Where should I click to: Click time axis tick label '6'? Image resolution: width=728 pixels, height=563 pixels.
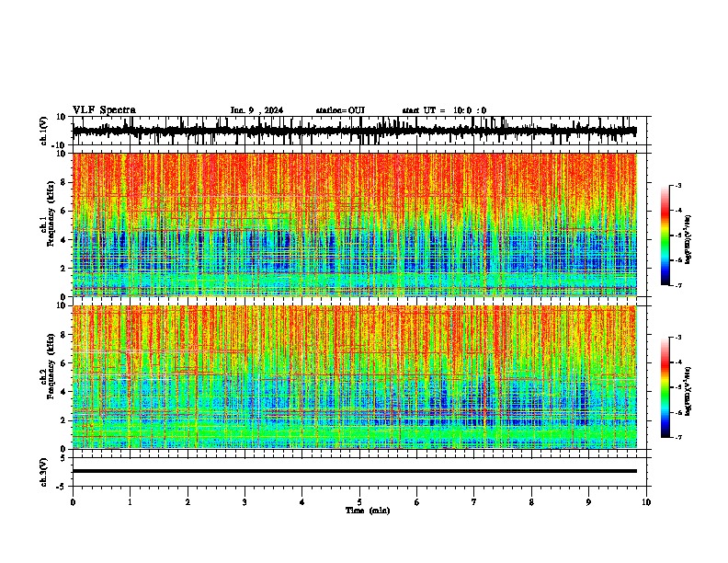[417, 502]
